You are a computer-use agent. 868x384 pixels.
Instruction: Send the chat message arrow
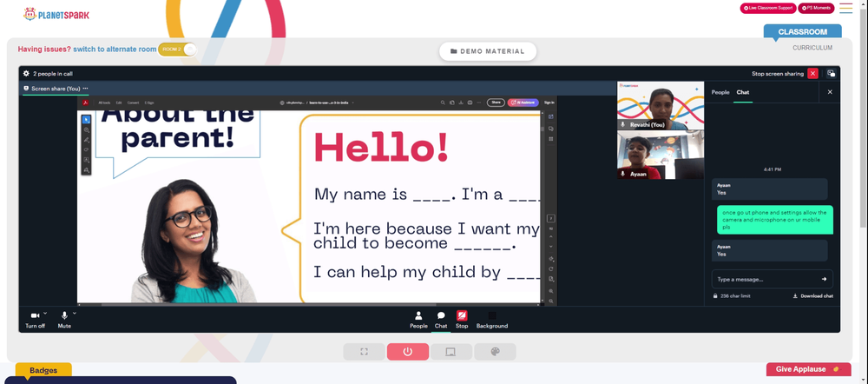click(825, 279)
